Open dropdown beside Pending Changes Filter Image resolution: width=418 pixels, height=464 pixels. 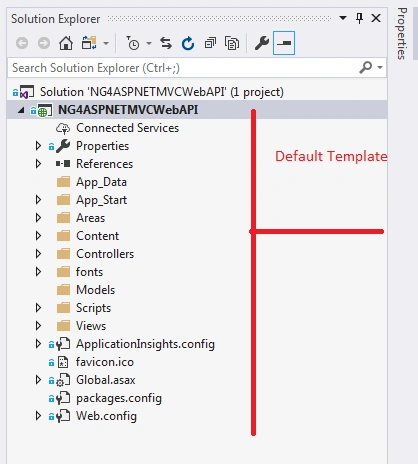(149, 43)
